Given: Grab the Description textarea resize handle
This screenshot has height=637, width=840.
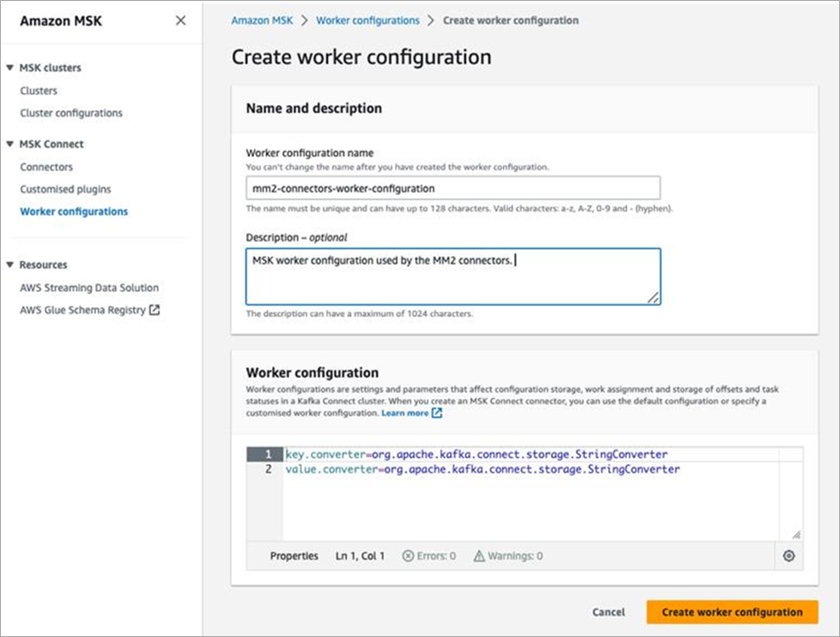Looking at the screenshot, I should [x=653, y=298].
